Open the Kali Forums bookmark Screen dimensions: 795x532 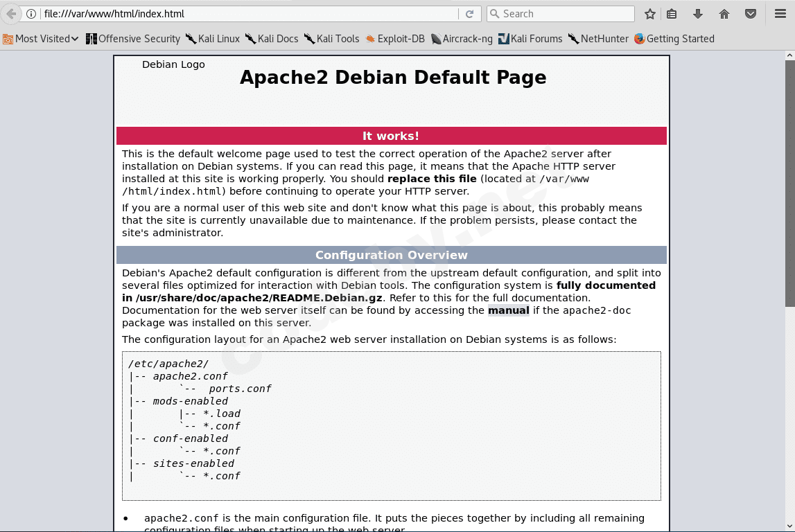pos(530,39)
